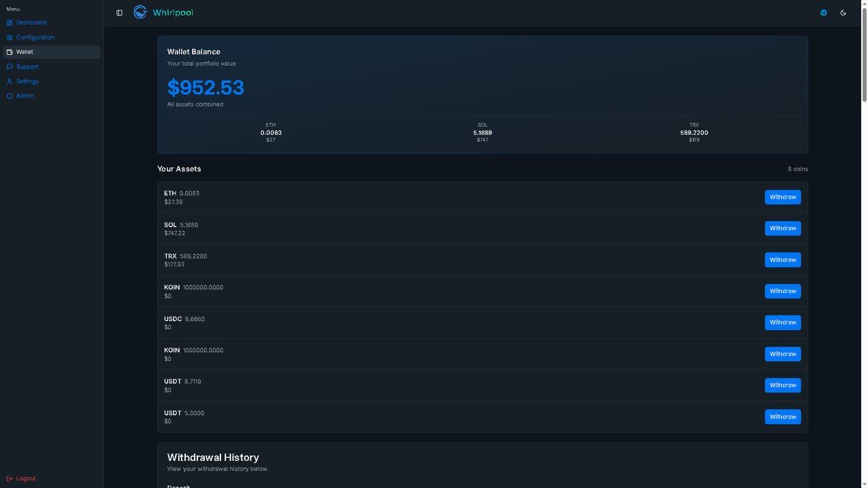The width and height of the screenshot is (868, 488).
Task: Click the Support chat bubble icon
Action: [x=9, y=67]
